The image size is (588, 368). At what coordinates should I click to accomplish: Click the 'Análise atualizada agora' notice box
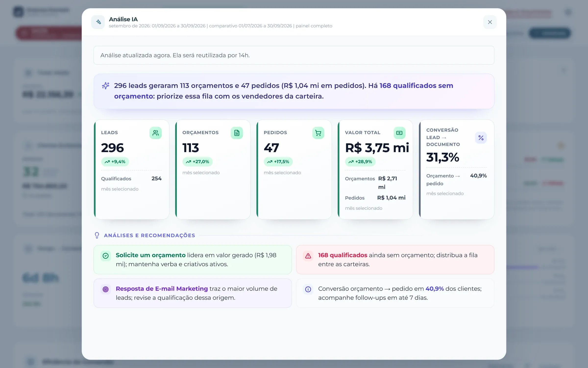tap(294, 55)
